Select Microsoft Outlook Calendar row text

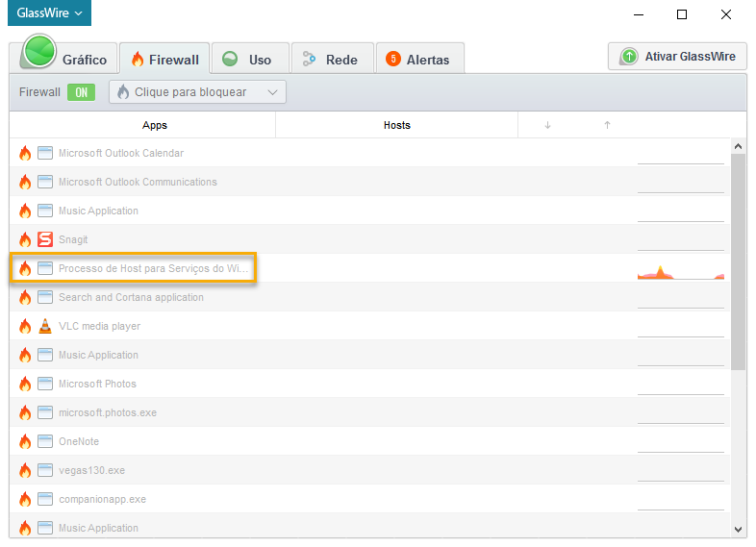tap(121, 153)
